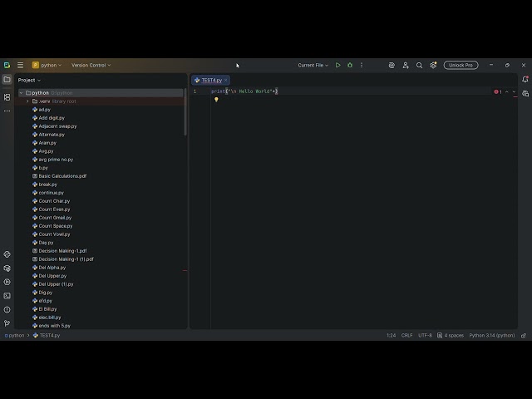The height and width of the screenshot is (399, 532).
Task: Open Structure tool window icon
Action: click(x=7, y=97)
